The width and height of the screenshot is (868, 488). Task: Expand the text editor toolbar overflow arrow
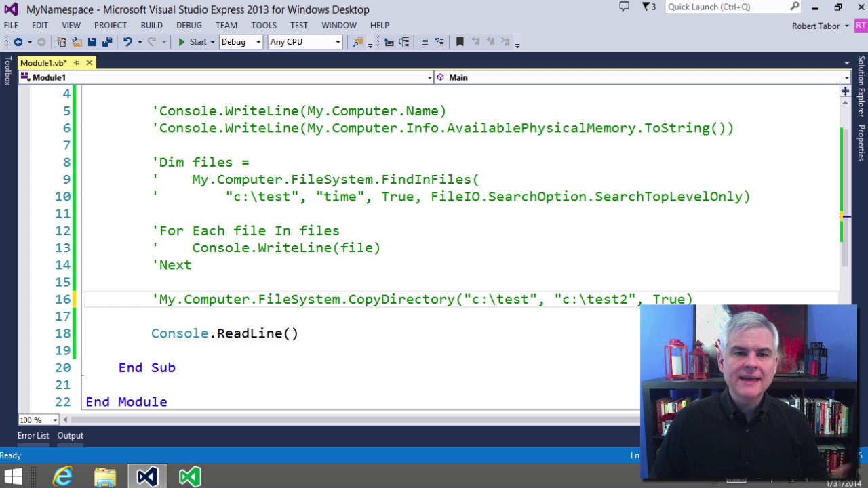coord(517,45)
